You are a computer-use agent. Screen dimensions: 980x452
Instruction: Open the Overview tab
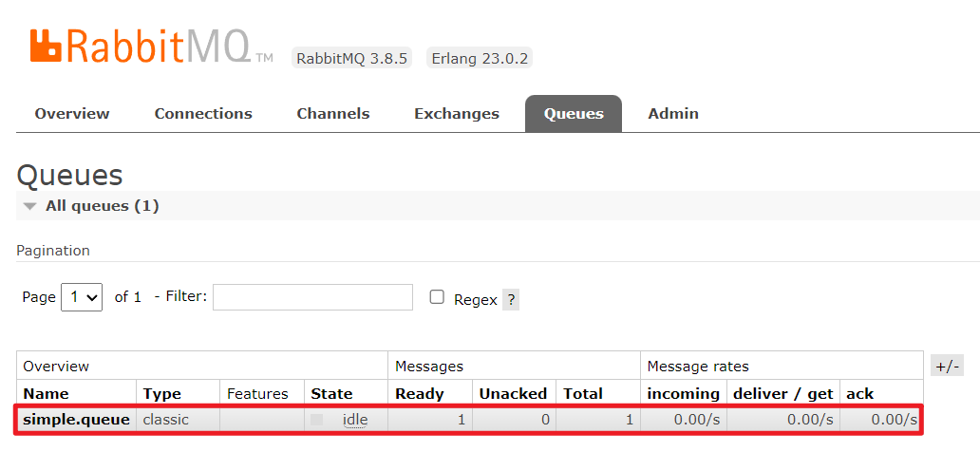coord(72,114)
